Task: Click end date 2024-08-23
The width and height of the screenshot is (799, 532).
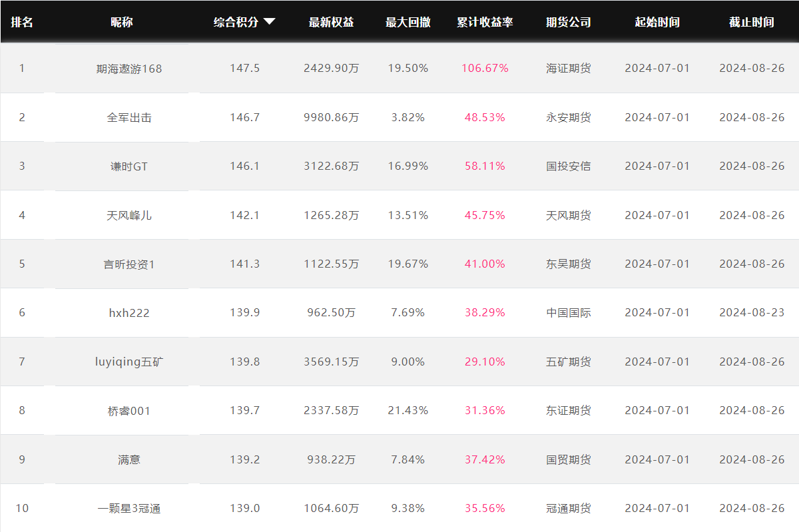Action: pos(752,312)
